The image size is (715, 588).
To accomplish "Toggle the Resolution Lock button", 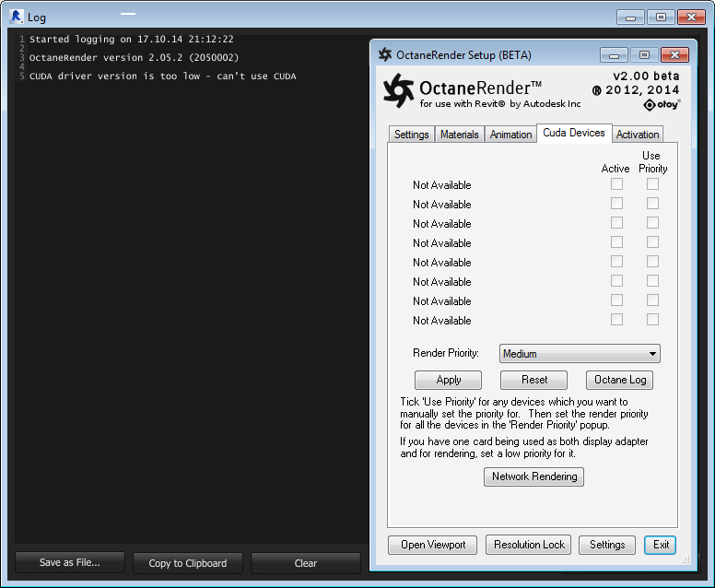I will (x=529, y=545).
